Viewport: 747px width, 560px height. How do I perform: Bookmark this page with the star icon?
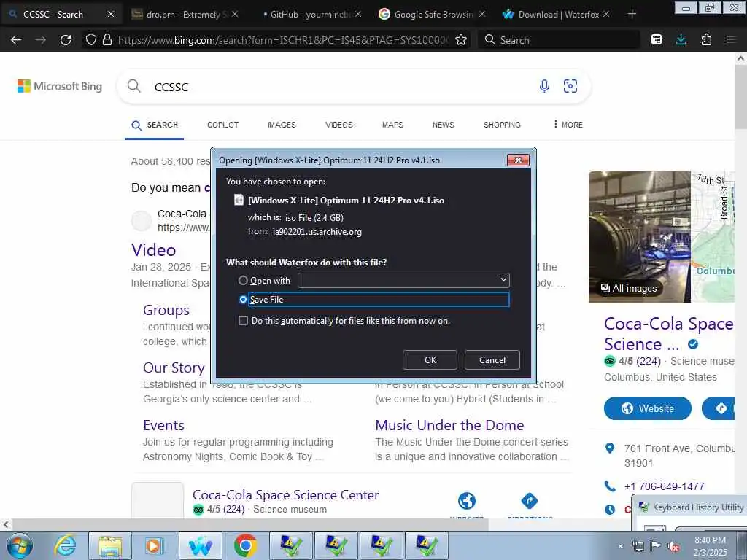click(461, 40)
